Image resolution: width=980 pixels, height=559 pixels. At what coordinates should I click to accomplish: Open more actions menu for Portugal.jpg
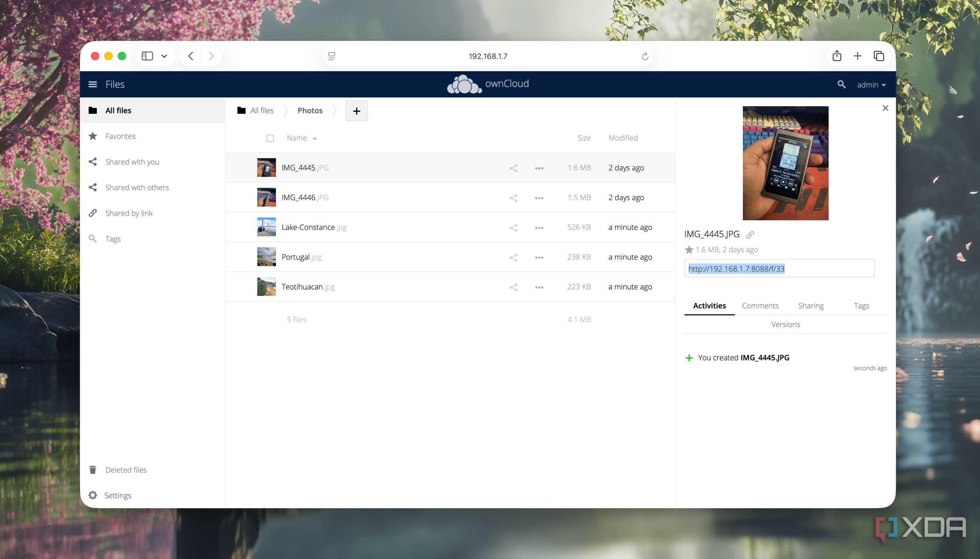(x=539, y=258)
